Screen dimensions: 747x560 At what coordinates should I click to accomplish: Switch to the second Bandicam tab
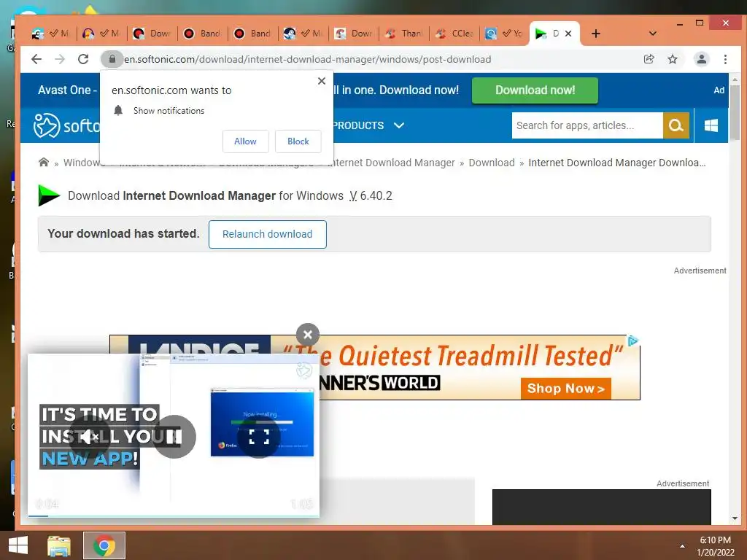[253, 34]
